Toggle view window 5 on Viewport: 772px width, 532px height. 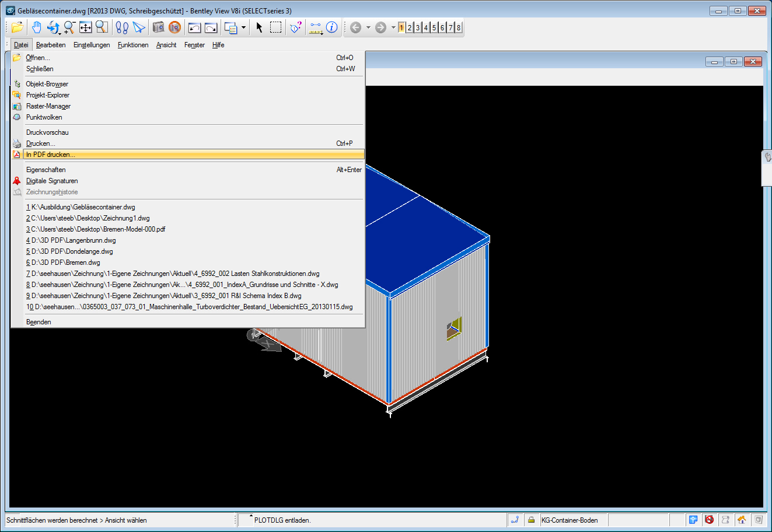434,27
